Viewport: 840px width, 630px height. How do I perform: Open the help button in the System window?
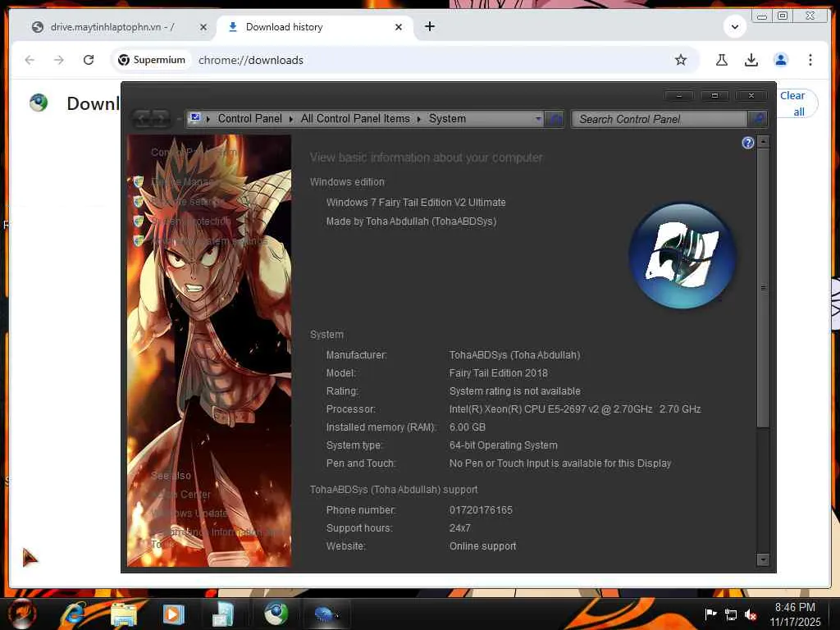tap(748, 143)
